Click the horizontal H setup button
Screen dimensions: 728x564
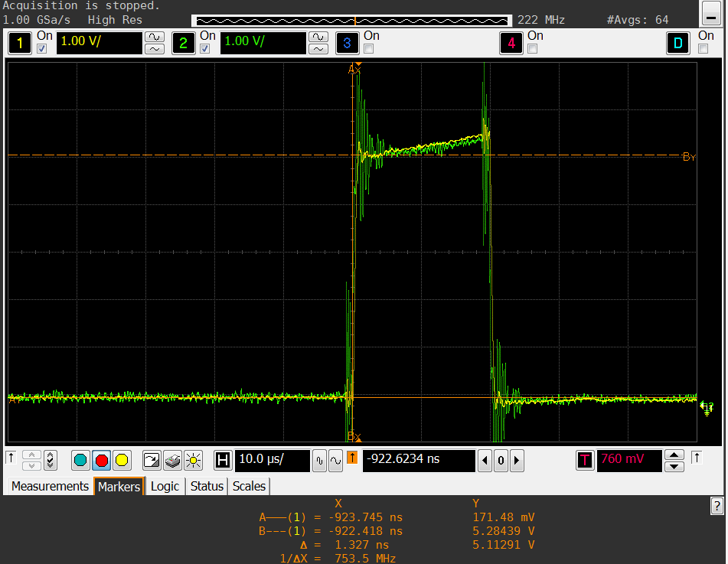[223, 460]
